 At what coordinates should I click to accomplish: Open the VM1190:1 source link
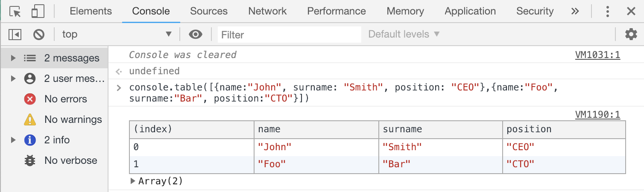[597, 114]
